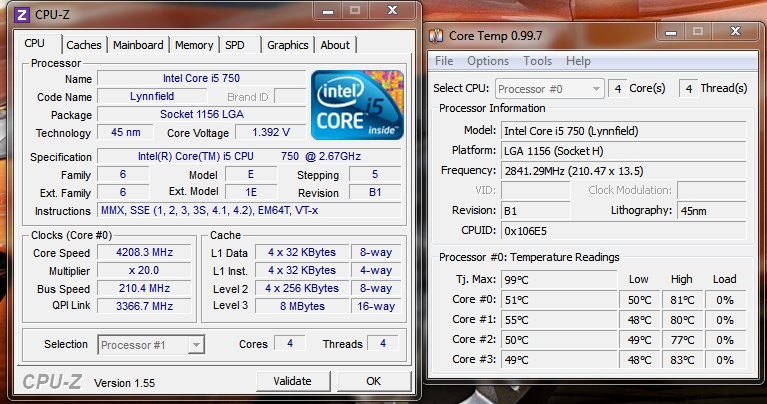Click the empty VID field

536,191
